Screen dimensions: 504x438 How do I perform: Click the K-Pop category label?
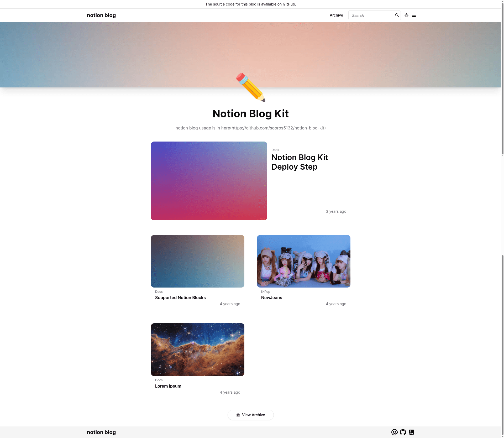point(266,292)
